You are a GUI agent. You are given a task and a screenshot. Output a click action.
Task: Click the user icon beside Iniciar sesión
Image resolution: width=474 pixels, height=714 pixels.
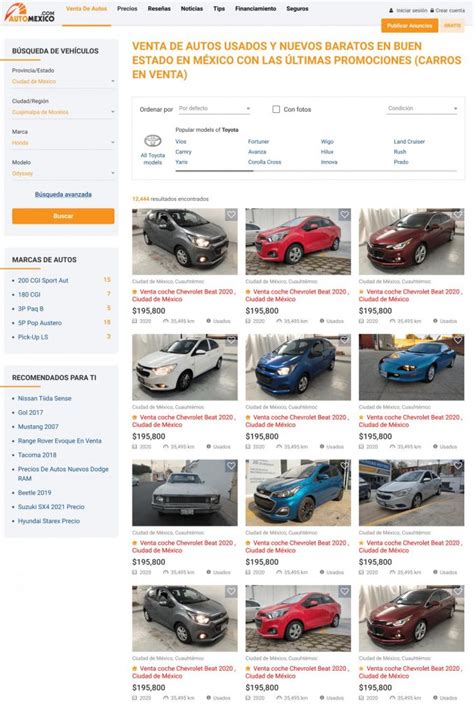(391, 10)
